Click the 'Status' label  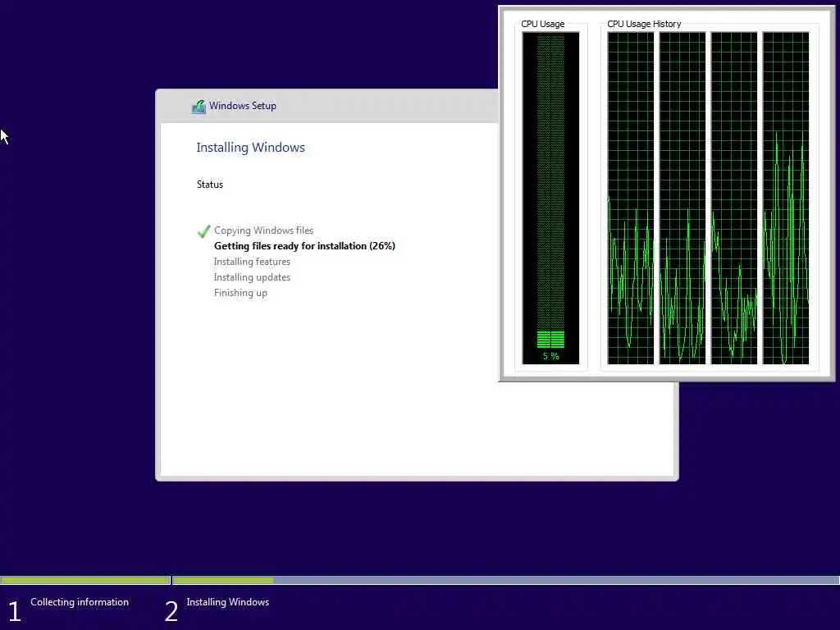pos(209,185)
